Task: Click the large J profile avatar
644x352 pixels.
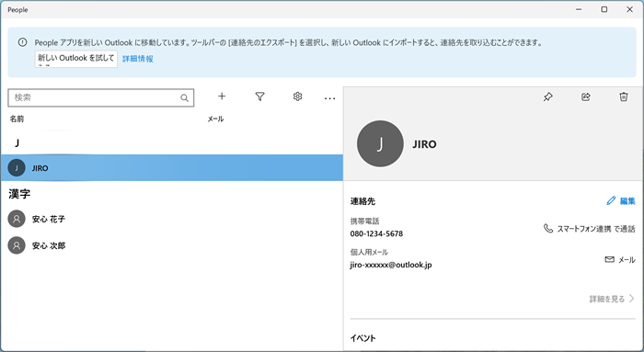Action: (x=380, y=143)
